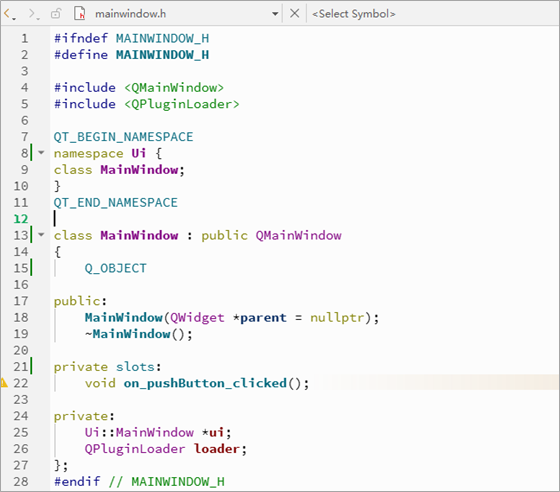
Task: Click the warning icon on line 22
Action: (x=4, y=383)
